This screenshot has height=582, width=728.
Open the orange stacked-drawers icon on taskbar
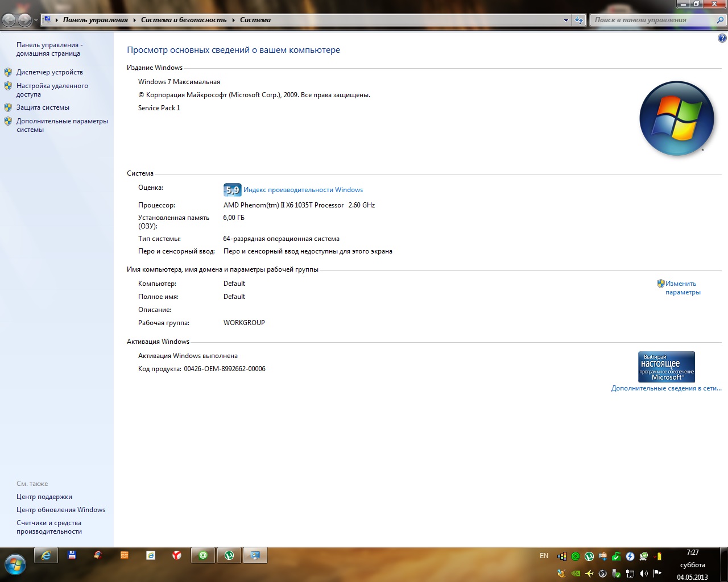125,555
